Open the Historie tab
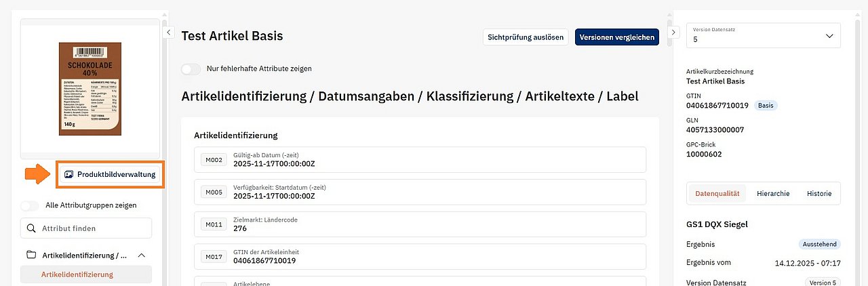The width and height of the screenshot is (868, 286). point(818,193)
